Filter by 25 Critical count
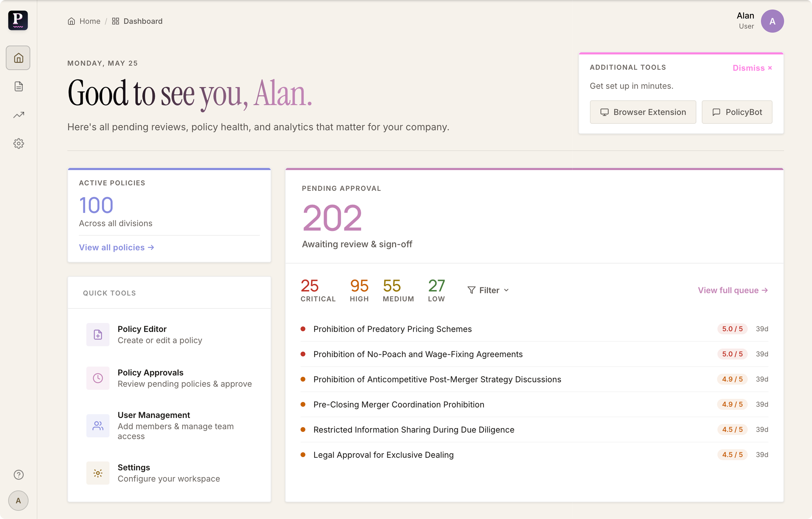The width and height of the screenshot is (812, 519). click(x=318, y=290)
